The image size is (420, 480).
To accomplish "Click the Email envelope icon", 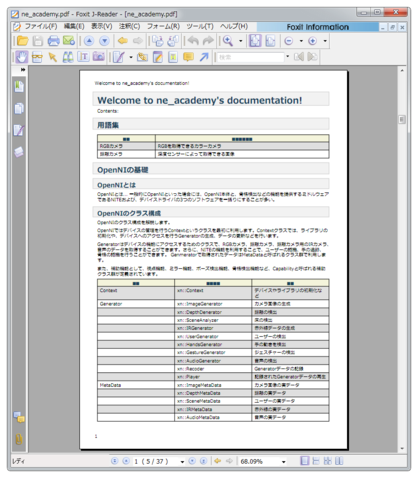I will (69, 41).
